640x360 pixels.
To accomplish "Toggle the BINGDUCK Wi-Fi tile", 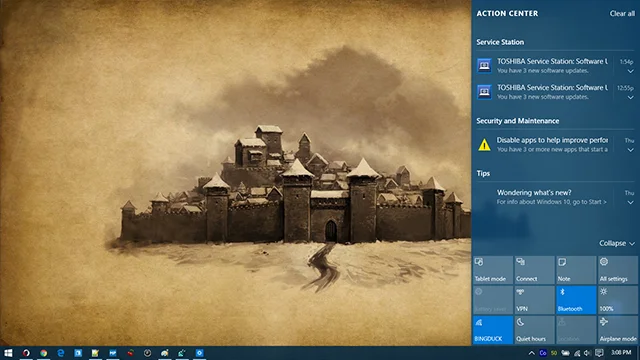I will [x=493, y=329].
